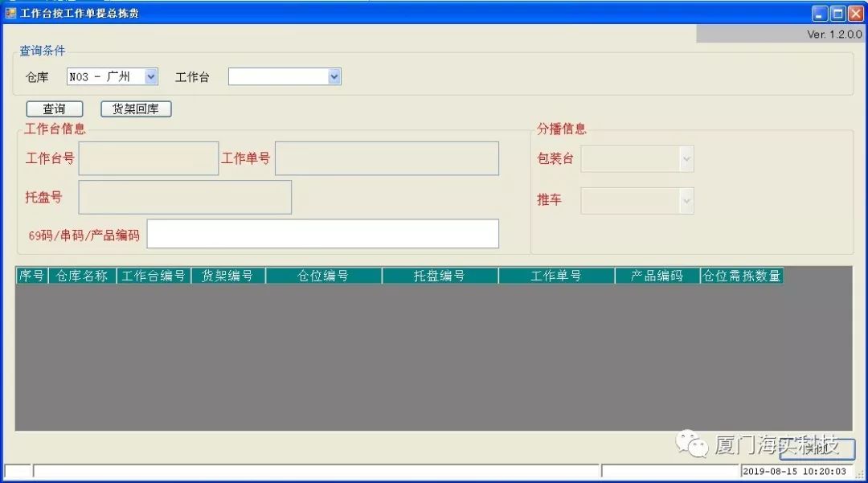Screen dimensions: 868x483
Task: Open the 仓库 warehouse dropdown
Action: coord(150,77)
